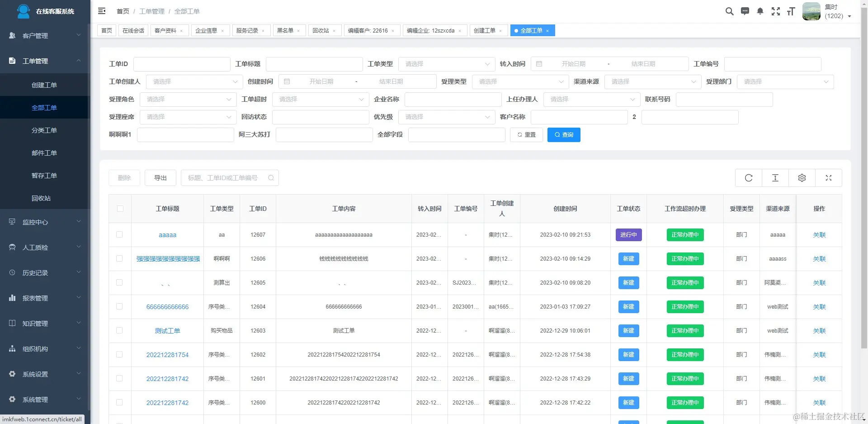
Task: Refresh the ticket table
Action: click(x=749, y=178)
